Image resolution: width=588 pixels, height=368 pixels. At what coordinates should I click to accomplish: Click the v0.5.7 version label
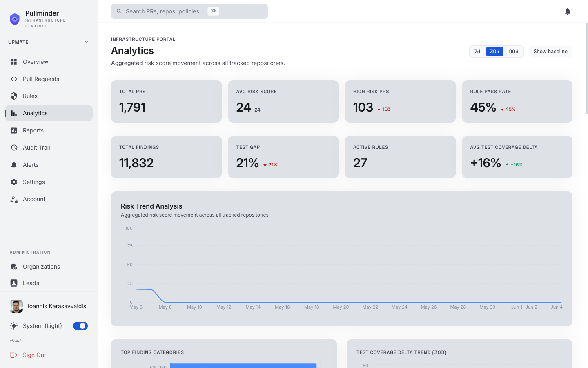(x=16, y=341)
